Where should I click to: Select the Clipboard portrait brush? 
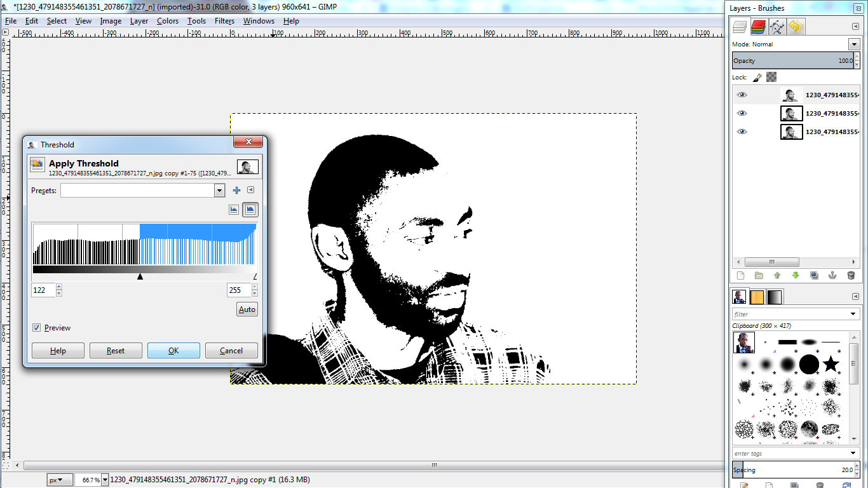743,342
